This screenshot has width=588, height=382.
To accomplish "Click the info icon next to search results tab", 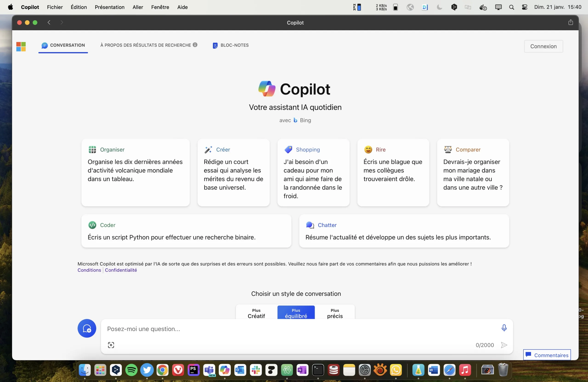I will (x=195, y=45).
